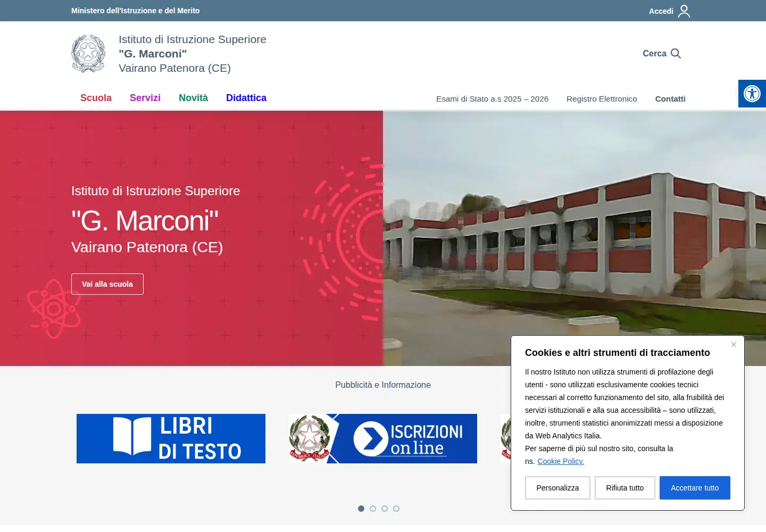Click the Personalizza cookie button

pyautogui.click(x=557, y=488)
